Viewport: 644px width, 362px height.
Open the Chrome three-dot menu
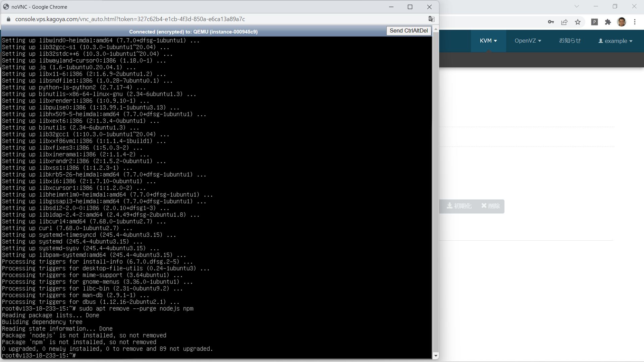tap(635, 22)
